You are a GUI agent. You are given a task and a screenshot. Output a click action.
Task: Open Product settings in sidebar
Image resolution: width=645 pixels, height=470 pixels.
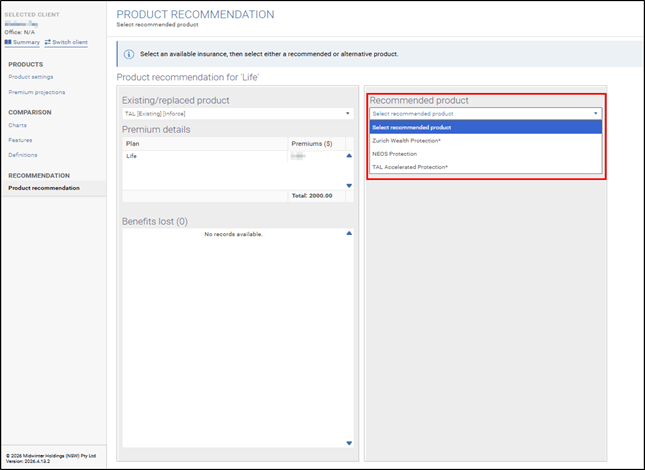[x=31, y=77]
